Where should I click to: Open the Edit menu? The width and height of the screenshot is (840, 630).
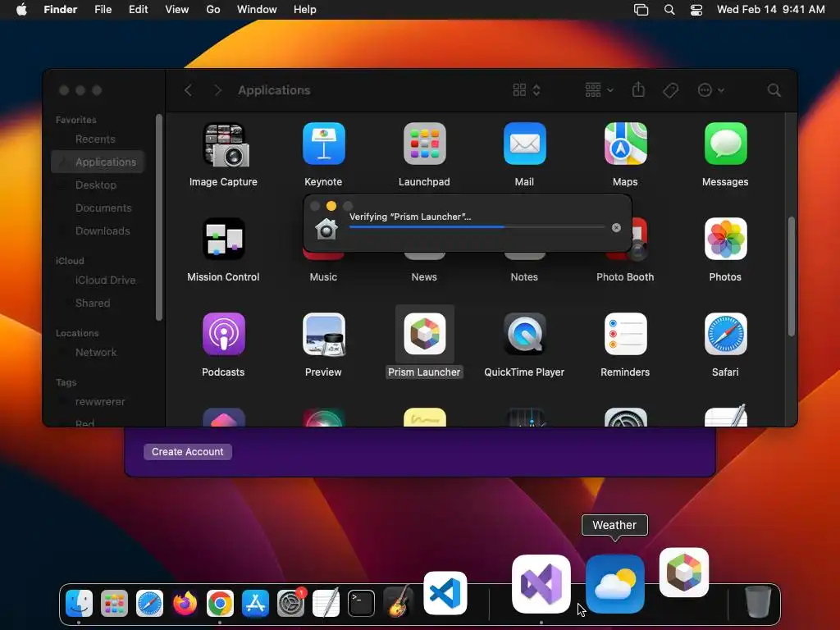click(x=138, y=10)
